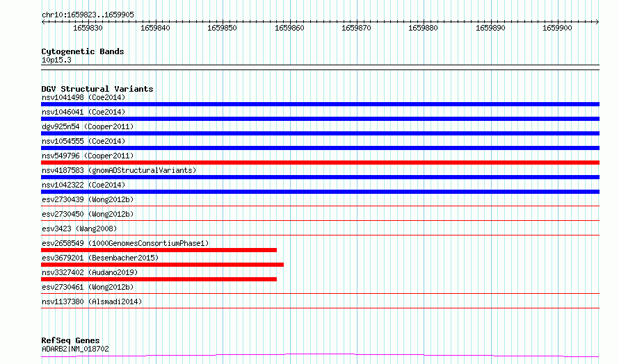Click ruler position 1659900
Viewport: 619px width, 364px height.
click(x=557, y=28)
